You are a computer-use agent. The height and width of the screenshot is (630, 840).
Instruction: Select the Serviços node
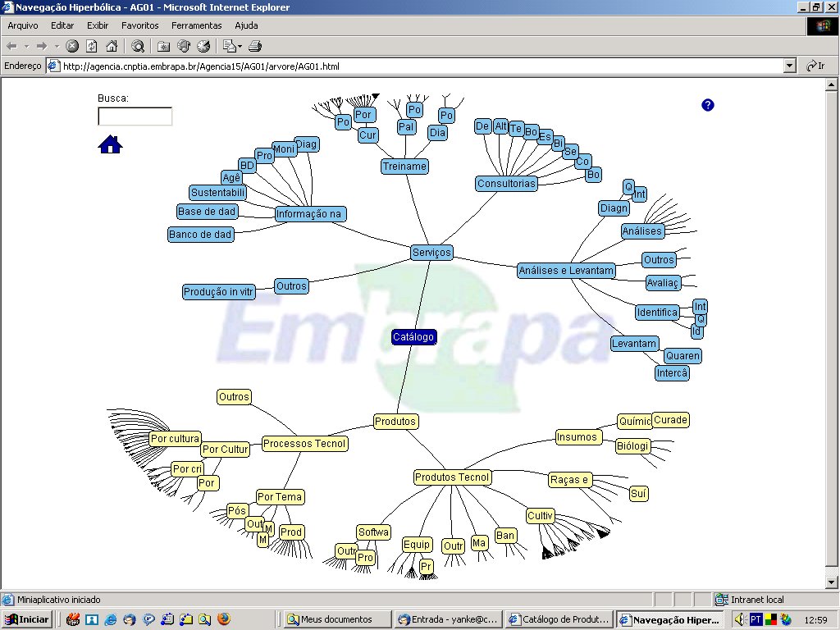[431, 253]
